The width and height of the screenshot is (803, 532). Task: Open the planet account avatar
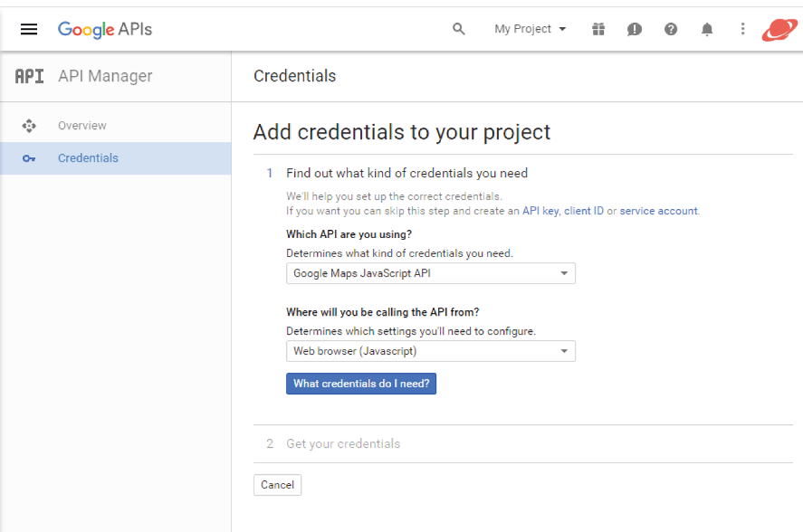[x=779, y=30]
